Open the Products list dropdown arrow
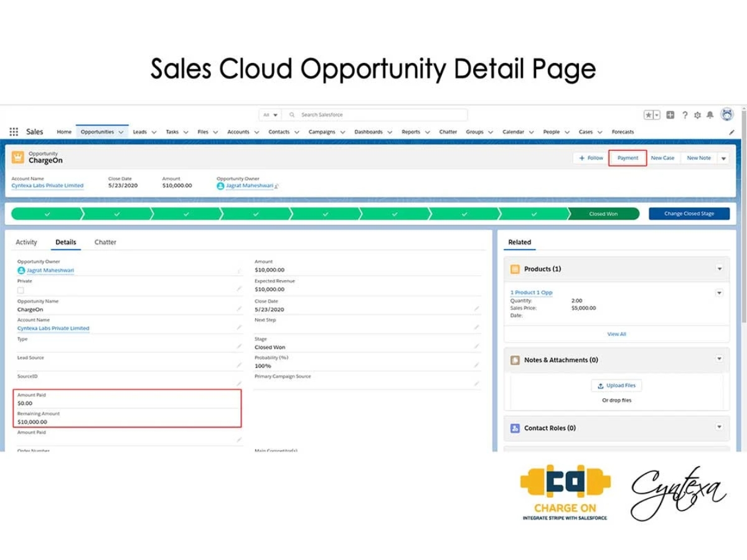 pos(720,269)
